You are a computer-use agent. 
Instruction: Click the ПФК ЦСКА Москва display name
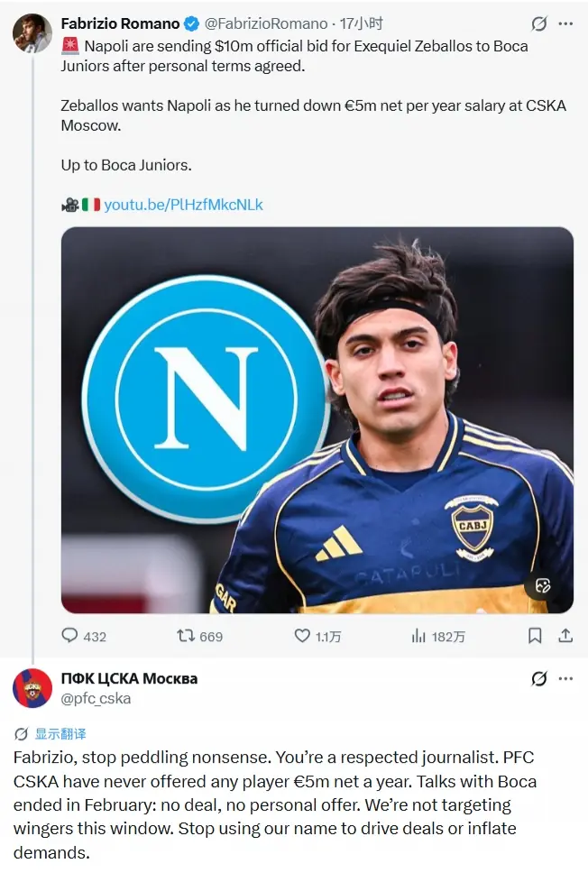129,678
